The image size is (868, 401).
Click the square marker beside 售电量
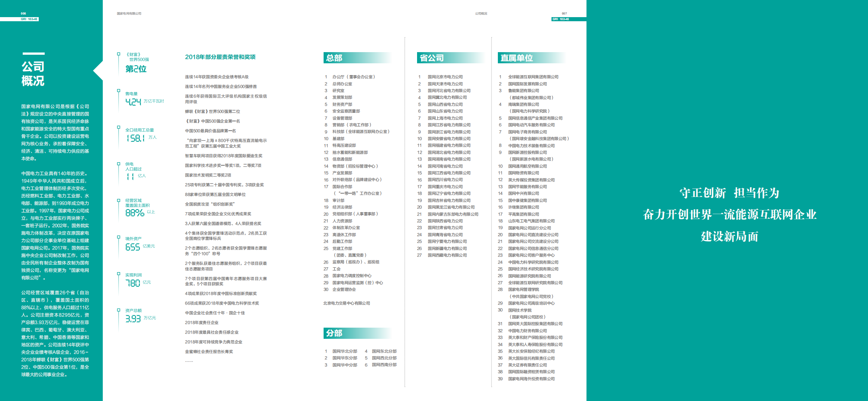[118, 90]
